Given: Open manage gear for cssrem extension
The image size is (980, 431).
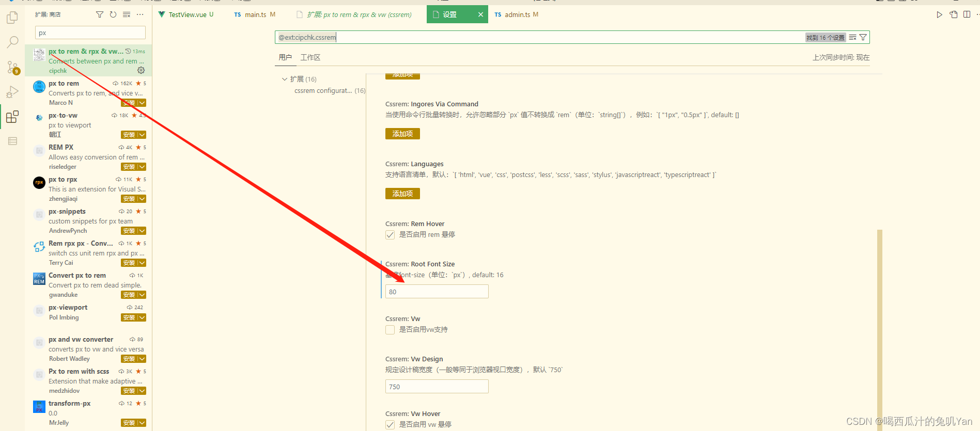Looking at the screenshot, I should tap(141, 70).
